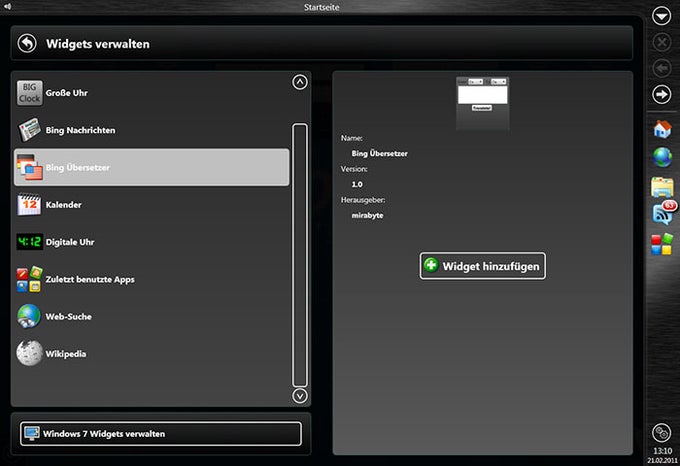The height and width of the screenshot is (466, 680).
Task: Select Kalender list entry
Action: [152, 205]
